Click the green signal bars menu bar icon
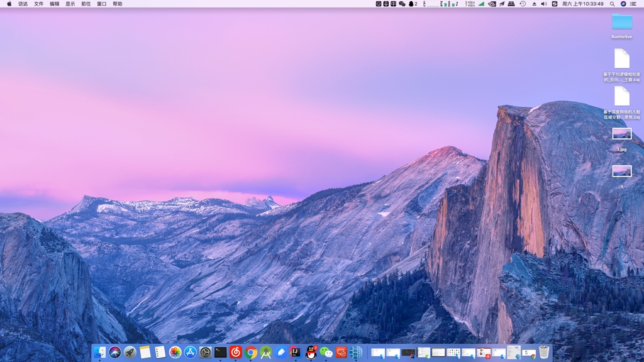The width and height of the screenshot is (644, 362). coord(481,4)
